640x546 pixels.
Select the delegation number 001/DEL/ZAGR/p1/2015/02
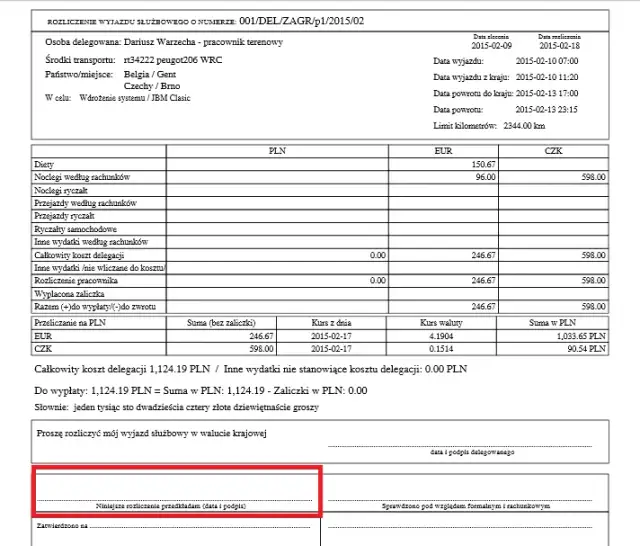coord(309,19)
